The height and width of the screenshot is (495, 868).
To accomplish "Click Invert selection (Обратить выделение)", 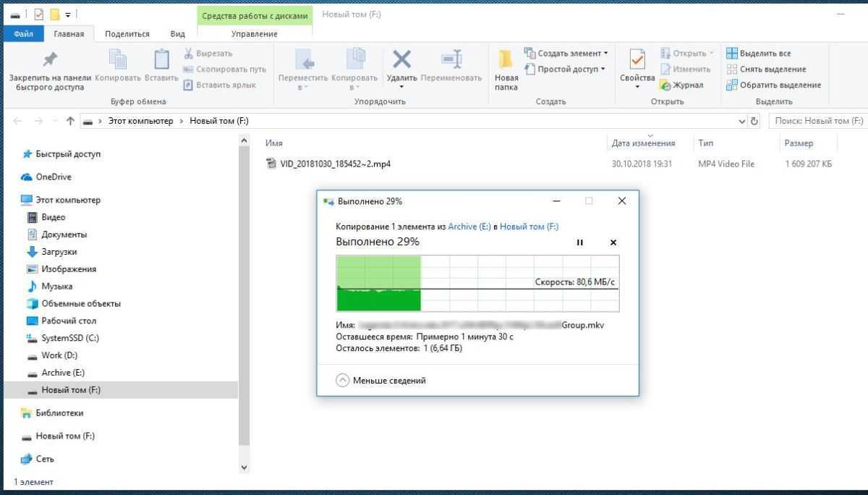I will click(x=773, y=85).
